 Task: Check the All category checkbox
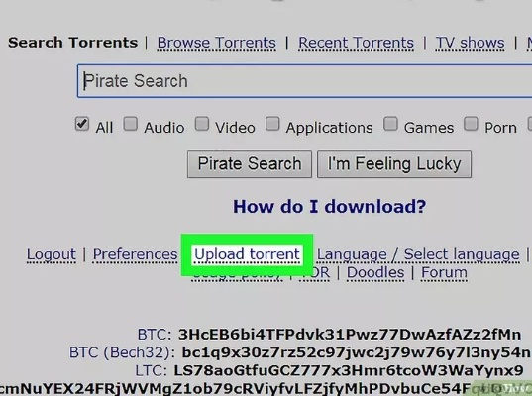point(82,124)
